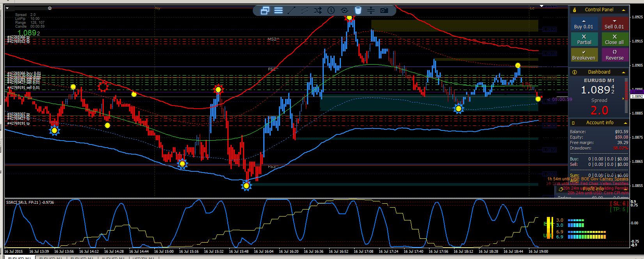644x259 pixels.
Task: Click the SL: 6 label
Action: click(x=619, y=204)
